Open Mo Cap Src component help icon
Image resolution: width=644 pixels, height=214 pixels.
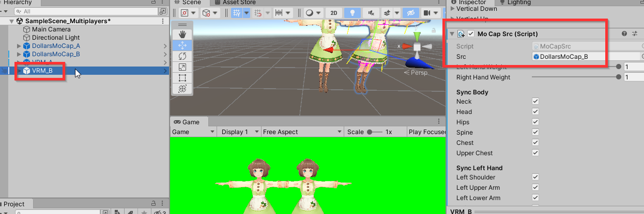pyautogui.click(x=624, y=34)
